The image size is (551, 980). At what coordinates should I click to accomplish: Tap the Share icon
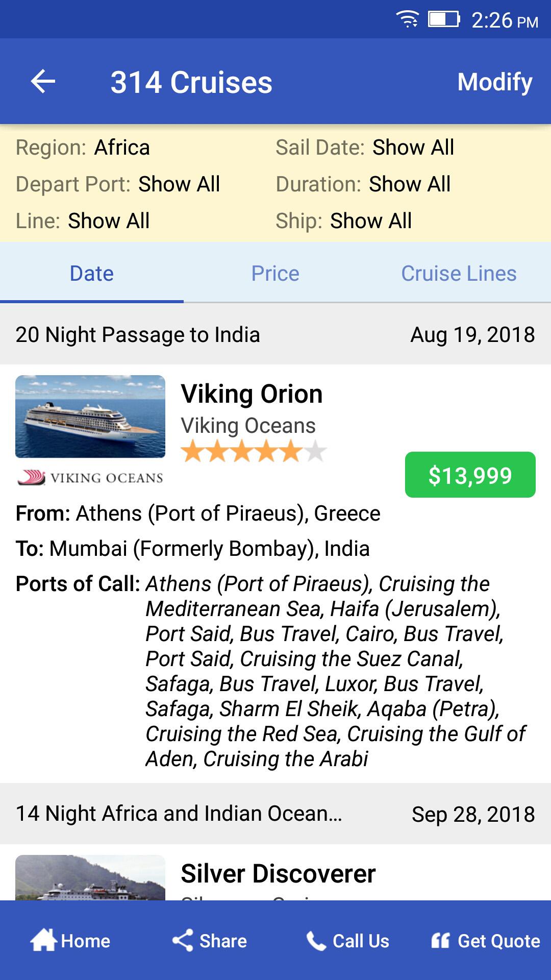tap(183, 940)
